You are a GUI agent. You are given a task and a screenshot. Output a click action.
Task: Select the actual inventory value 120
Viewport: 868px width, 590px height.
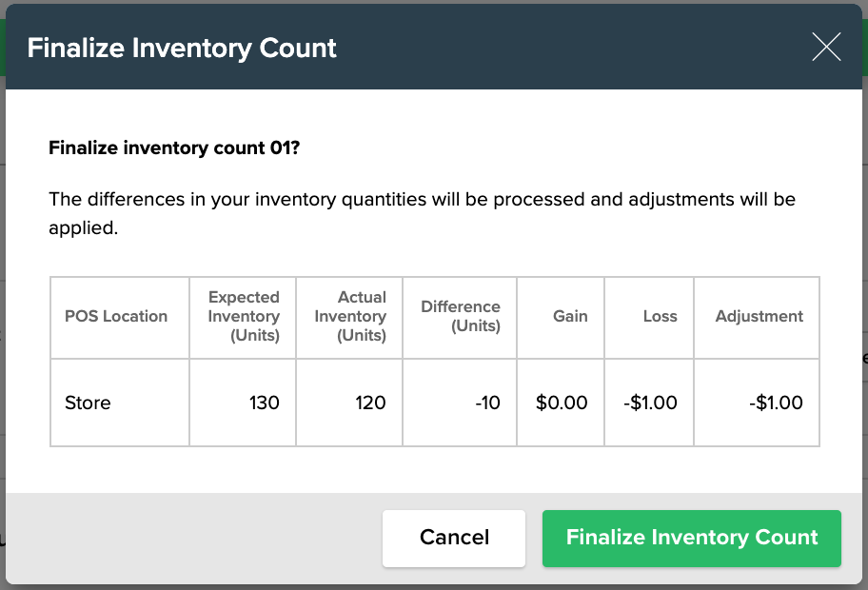(x=370, y=403)
